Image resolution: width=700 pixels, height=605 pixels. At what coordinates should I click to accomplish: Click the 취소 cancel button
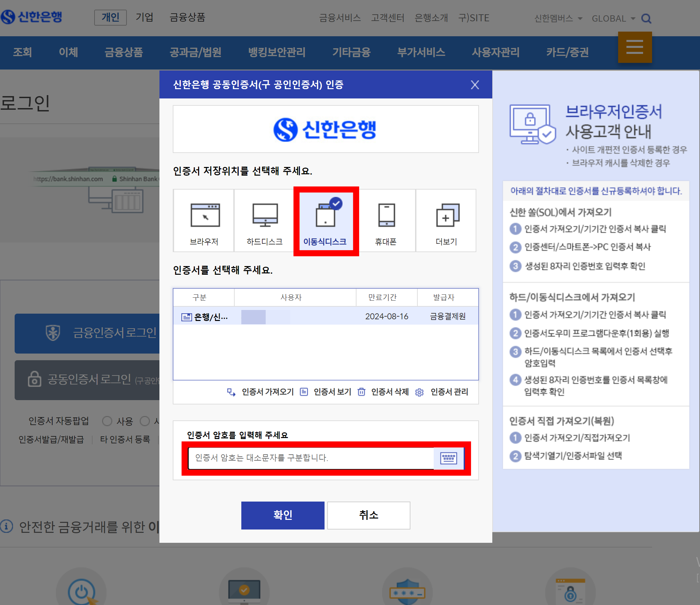point(368,515)
